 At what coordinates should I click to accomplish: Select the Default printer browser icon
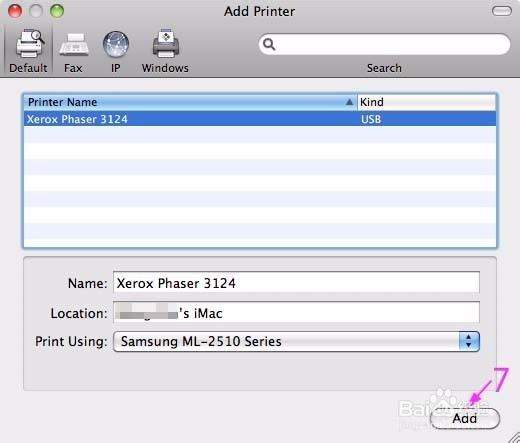[x=29, y=51]
